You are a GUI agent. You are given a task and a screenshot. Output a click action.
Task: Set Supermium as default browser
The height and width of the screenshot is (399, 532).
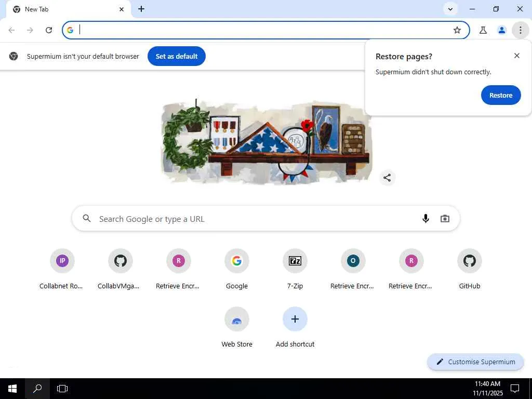177,56
